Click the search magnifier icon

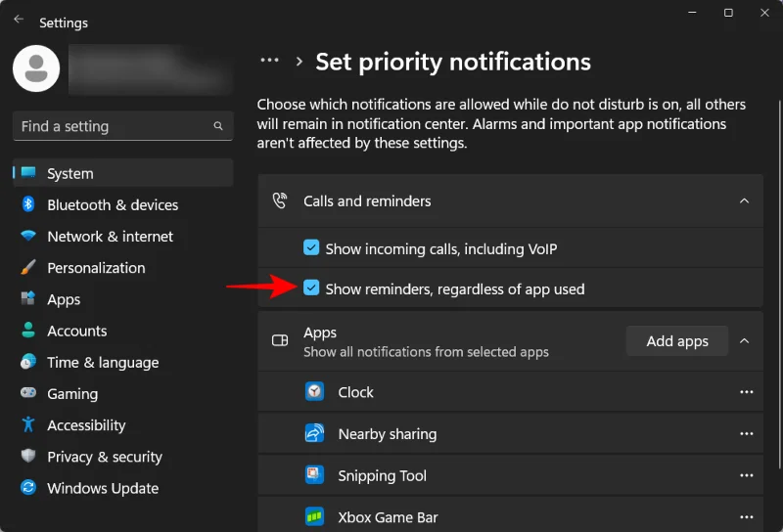point(218,126)
